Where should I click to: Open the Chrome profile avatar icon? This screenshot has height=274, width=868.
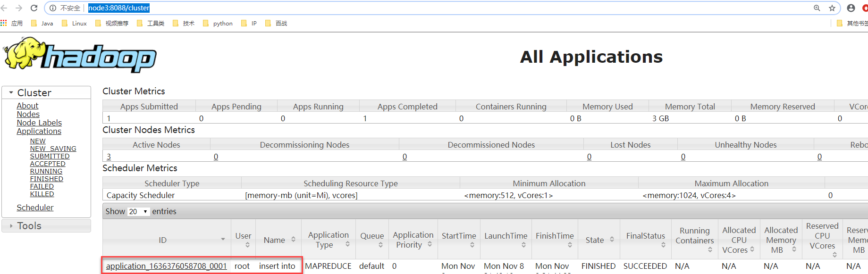click(x=851, y=8)
